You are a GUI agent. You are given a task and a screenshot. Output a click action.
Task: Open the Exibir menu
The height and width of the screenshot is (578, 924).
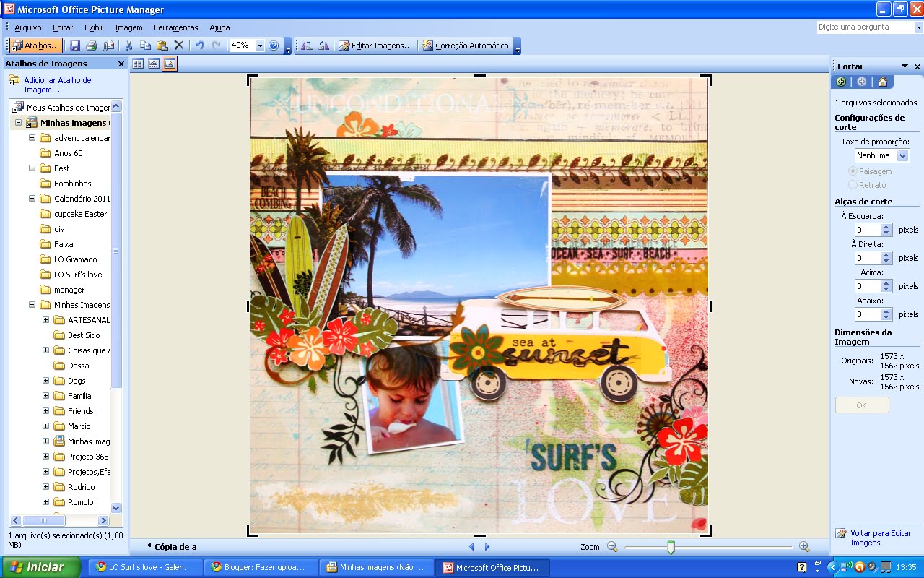click(94, 27)
